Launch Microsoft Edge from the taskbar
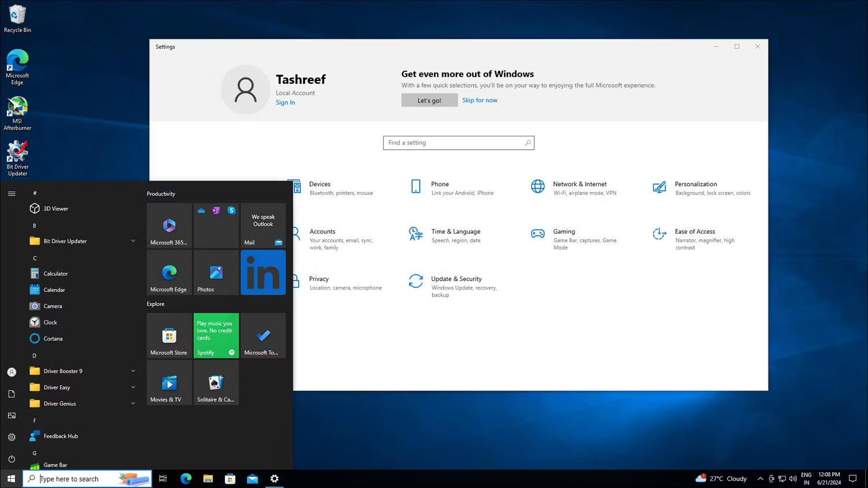 (x=185, y=479)
